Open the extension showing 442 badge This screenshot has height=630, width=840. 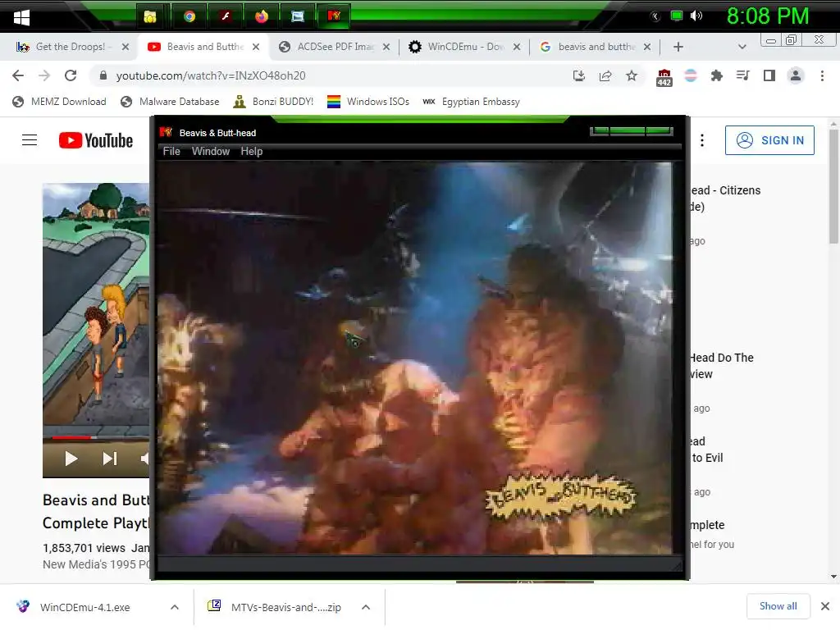click(664, 77)
